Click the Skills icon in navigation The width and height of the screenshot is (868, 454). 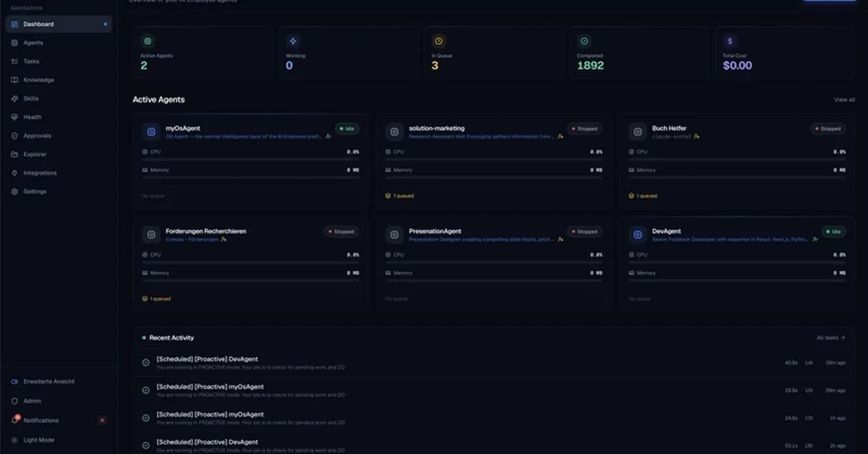[15, 98]
